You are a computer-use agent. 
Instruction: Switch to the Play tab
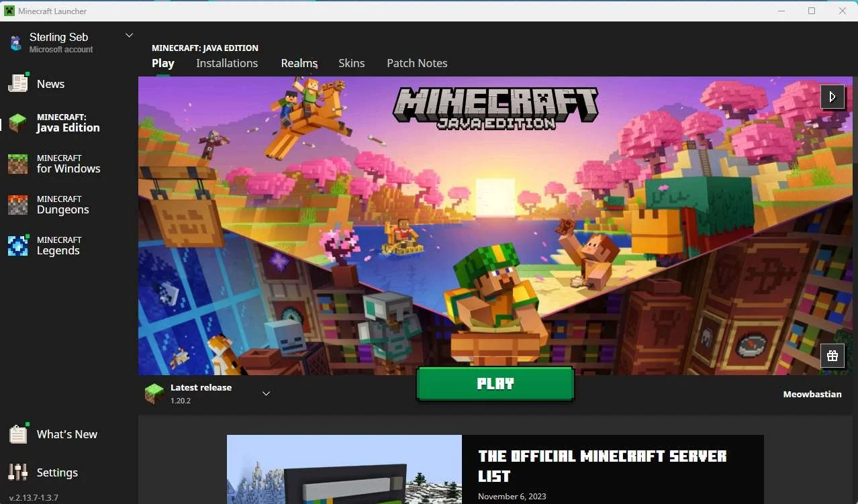163,63
